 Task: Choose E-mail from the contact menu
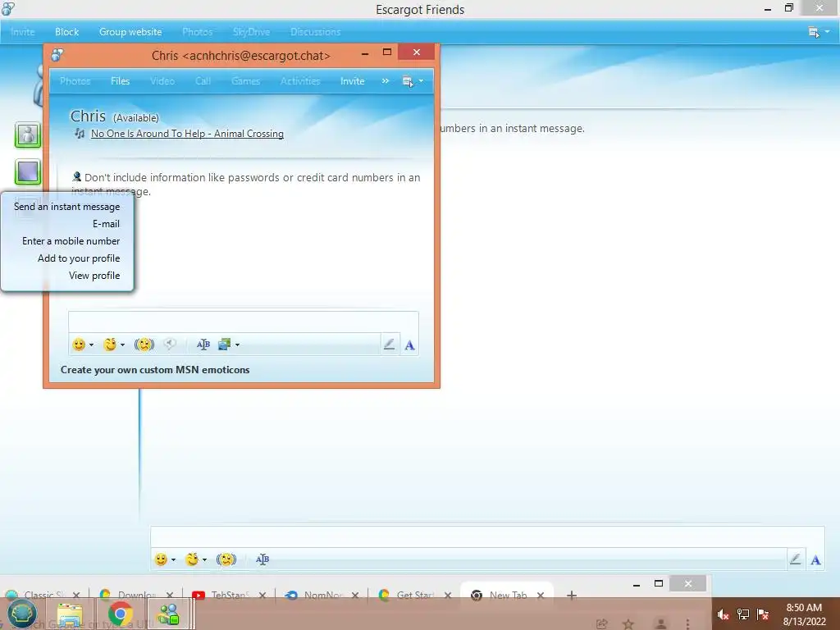pyautogui.click(x=106, y=223)
